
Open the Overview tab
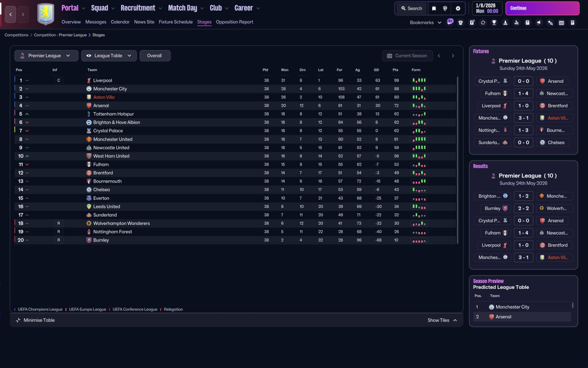tap(71, 22)
